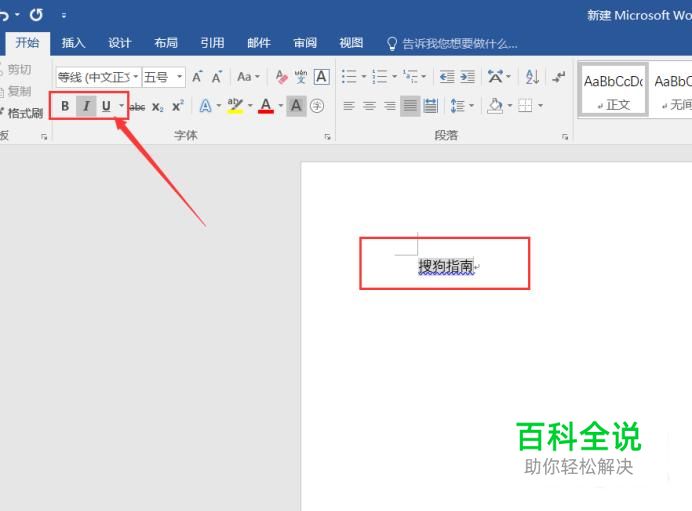Viewport: 692px width, 511px height.
Task: Click the Redo icon in title bar
Action: (36, 15)
